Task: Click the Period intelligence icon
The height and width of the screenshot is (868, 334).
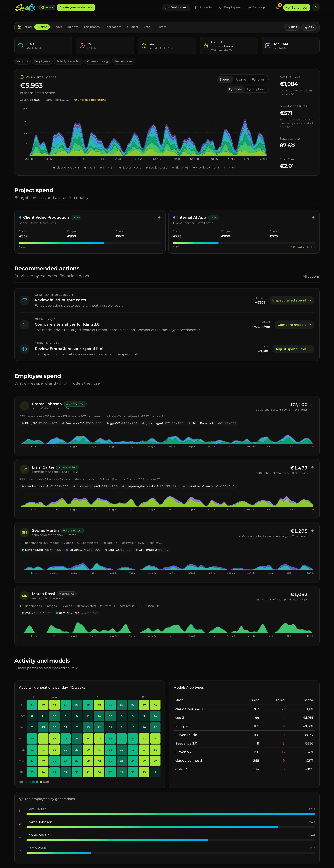Action: (x=22, y=77)
